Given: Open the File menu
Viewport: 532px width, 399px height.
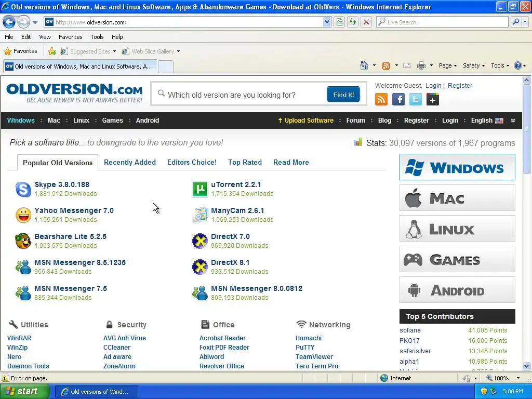Looking at the screenshot, I should [x=9, y=37].
